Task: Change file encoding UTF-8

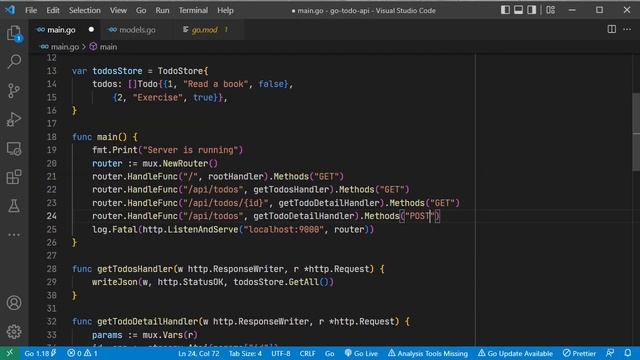Action: (x=280, y=353)
